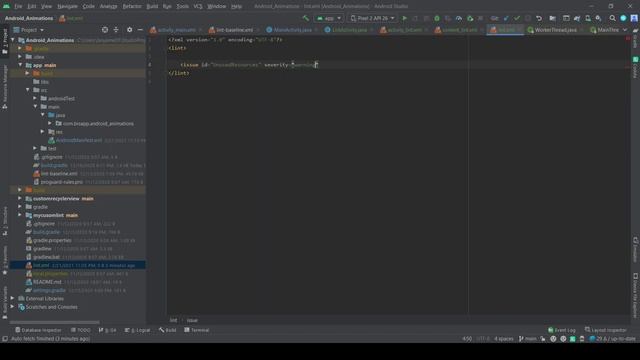Switch to the activity_main.xml editor tab
This screenshot has height=360, width=640.
(x=176, y=30)
